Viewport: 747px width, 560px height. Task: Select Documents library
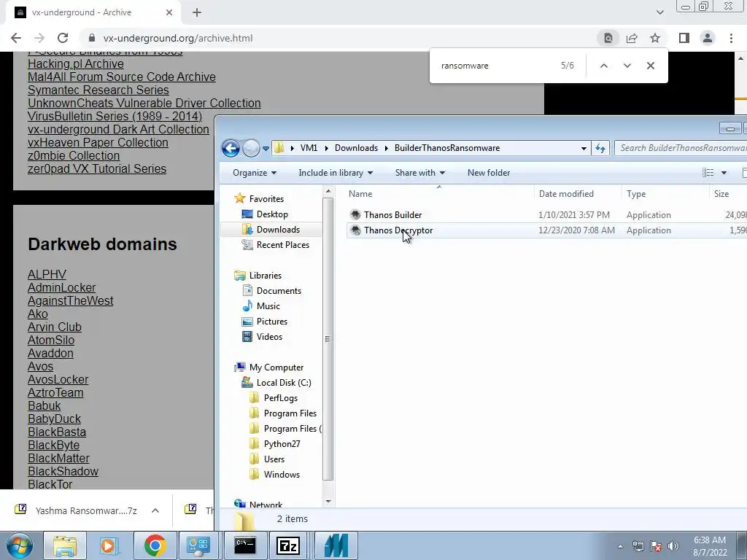coord(279,290)
